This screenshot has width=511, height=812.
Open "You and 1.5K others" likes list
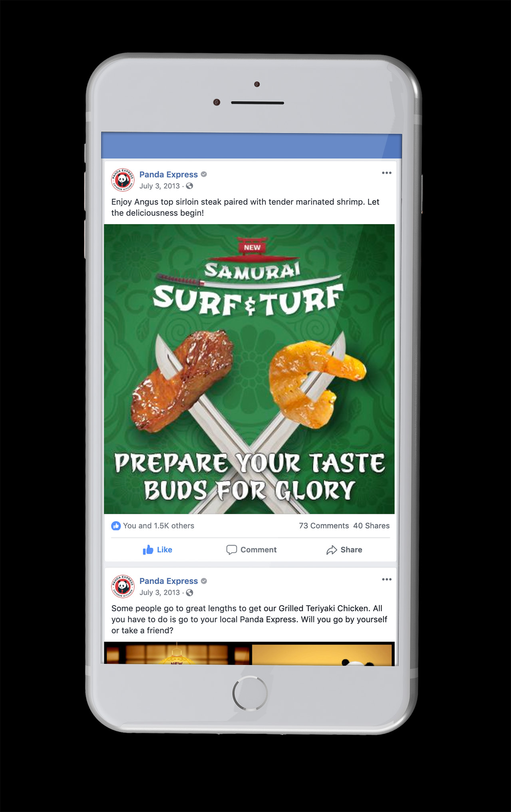pos(159,526)
